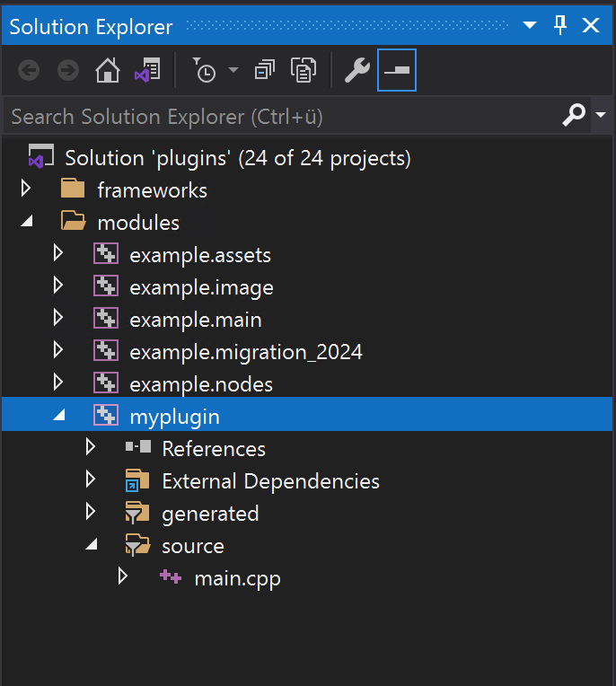Viewport: 616px width, 686px height.
Task: Open Properties with the wrench icon
Action: click(x=357, y=71)
